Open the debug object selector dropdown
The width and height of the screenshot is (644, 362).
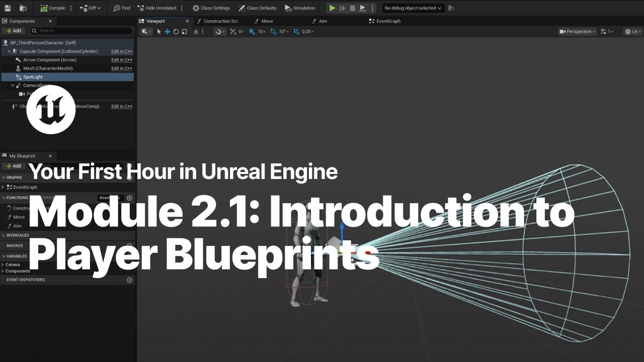point(413,8)
